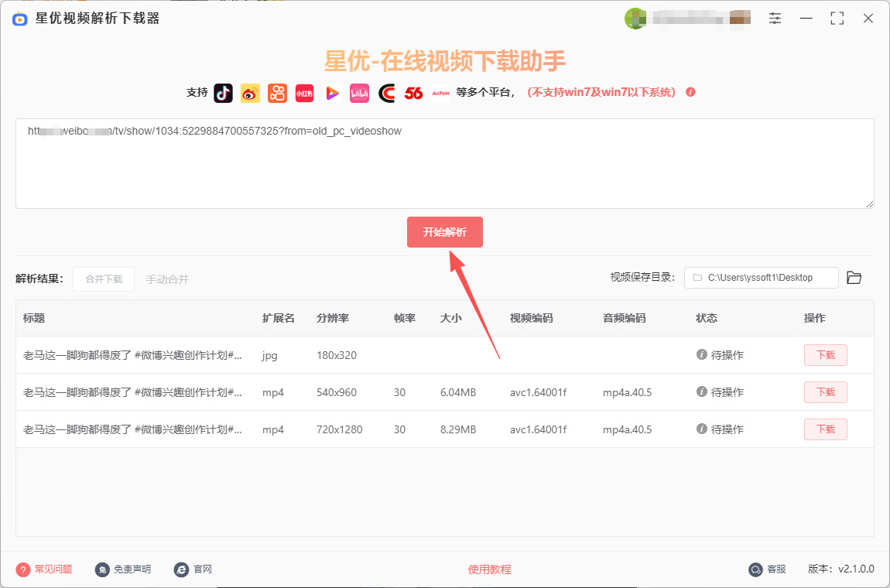Image resolution: width=890 pixels, height=588 pixels.
Task: Select the title in the jpg row
Action: pos(133,355)
